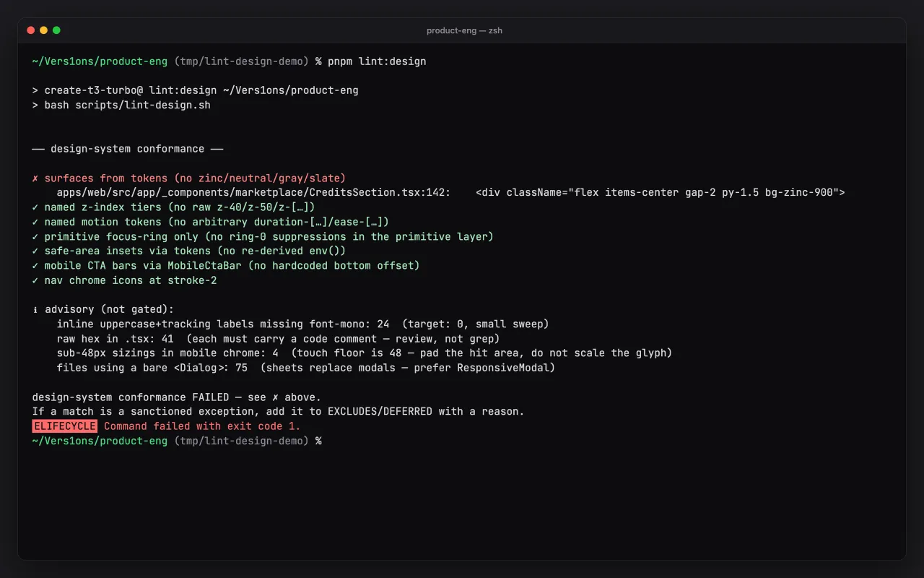Screen dimensions: 924x578
Task: Click the "raw hex in .tsx: 41" advisory
Action: click(278, 338)
